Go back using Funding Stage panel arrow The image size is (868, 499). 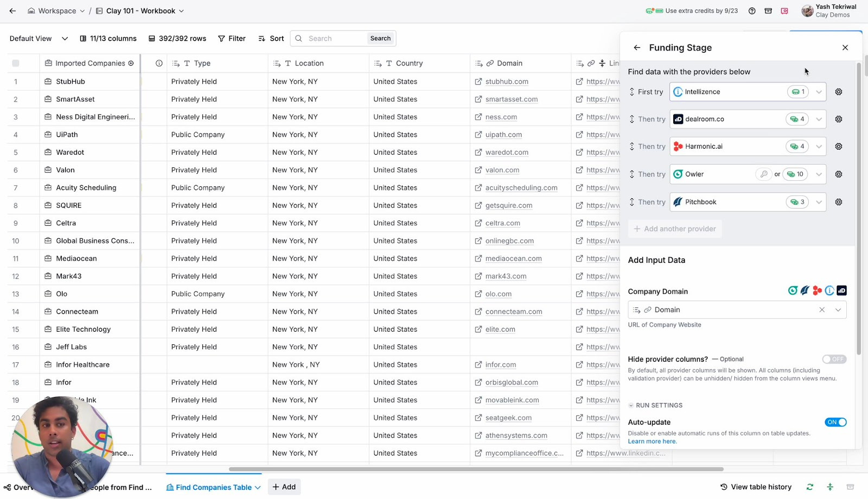[637, 48]
